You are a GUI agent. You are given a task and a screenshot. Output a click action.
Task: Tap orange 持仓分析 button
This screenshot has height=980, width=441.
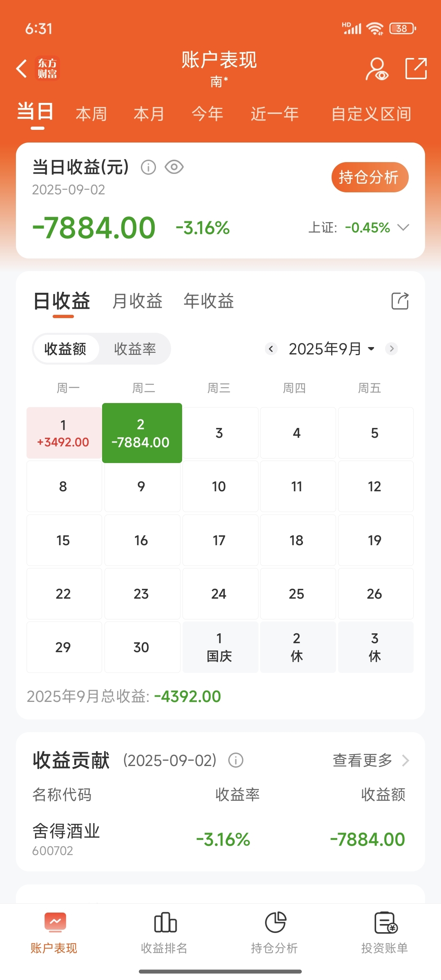pos(370,177)
